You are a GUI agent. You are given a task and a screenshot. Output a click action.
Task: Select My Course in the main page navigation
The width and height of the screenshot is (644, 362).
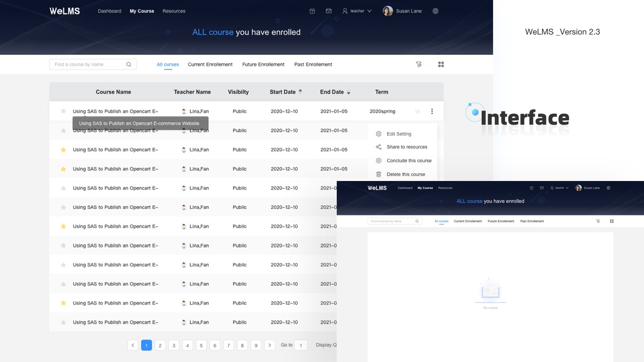[x=142, y=11]
